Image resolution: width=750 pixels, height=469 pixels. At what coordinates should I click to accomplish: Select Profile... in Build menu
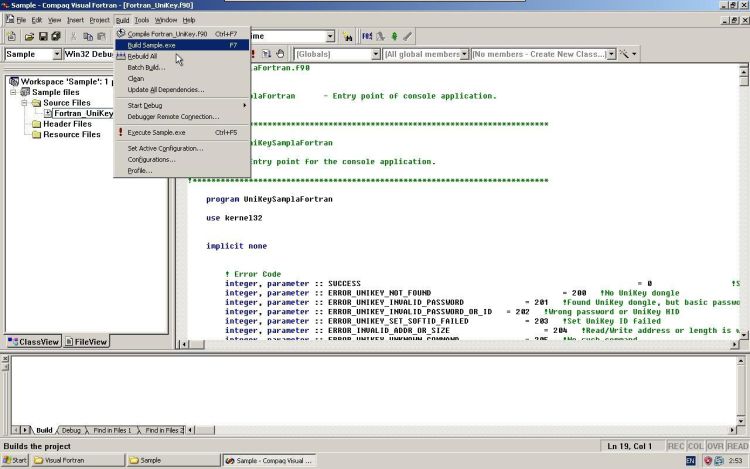tap(182, 171)
